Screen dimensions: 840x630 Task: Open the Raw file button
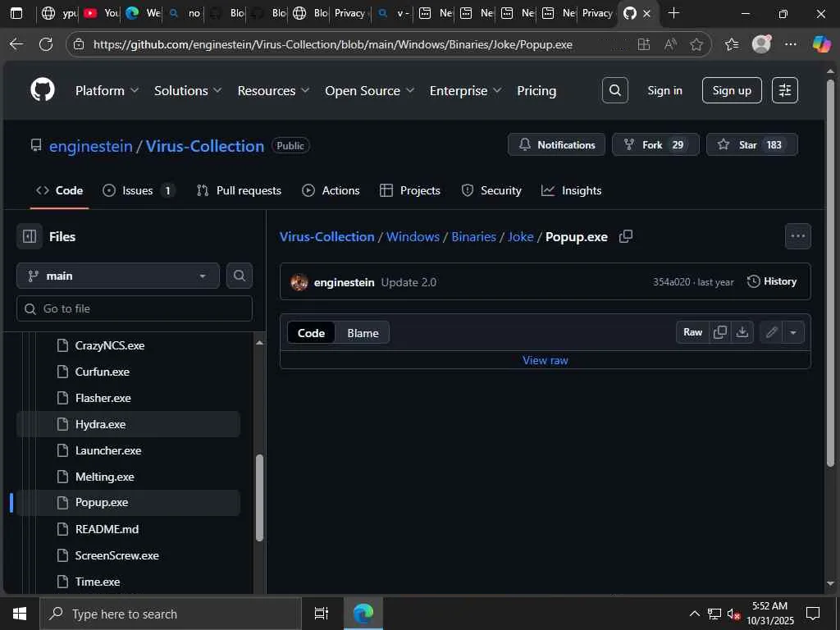(692, 332)
